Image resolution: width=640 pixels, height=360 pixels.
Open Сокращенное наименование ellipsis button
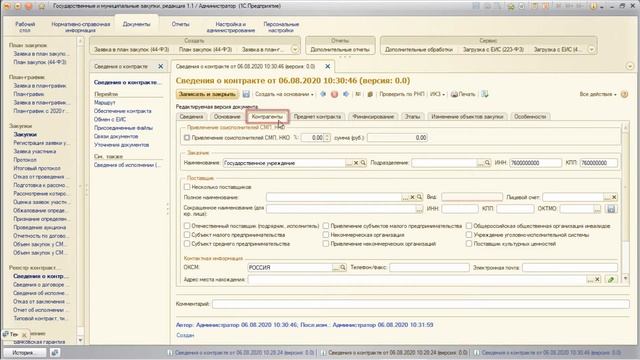[x=419, y=209]
